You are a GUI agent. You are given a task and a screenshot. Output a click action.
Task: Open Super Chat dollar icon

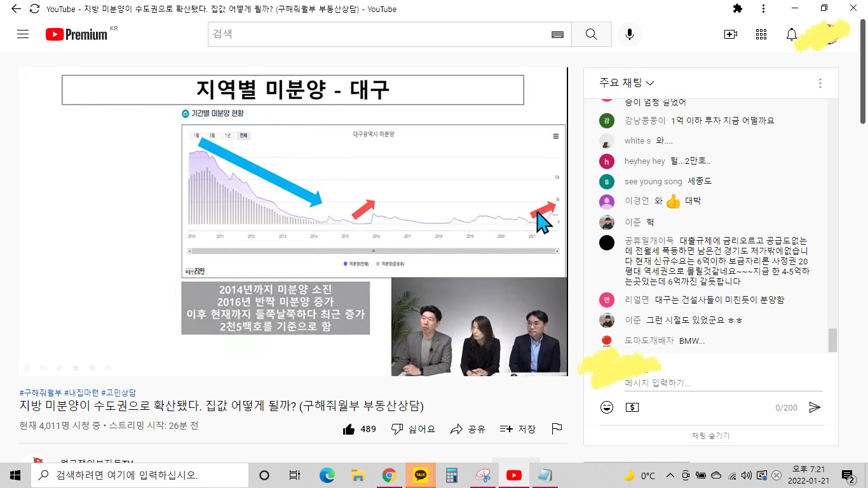coord(632,407)
